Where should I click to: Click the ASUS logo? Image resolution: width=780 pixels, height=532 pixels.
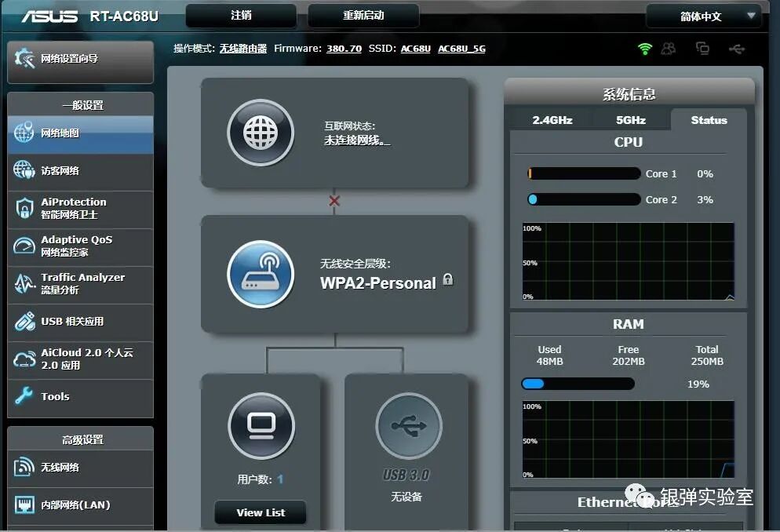(49, 16)
